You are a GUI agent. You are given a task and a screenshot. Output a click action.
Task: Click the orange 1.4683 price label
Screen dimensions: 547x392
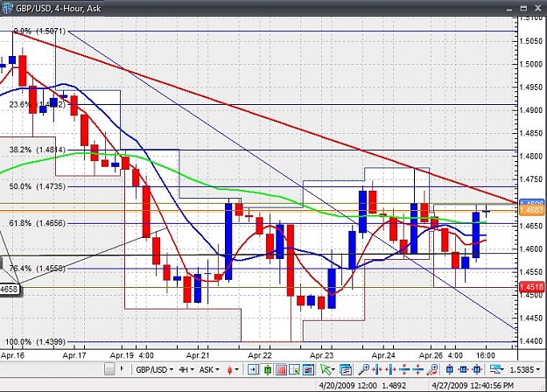(531, 210)
